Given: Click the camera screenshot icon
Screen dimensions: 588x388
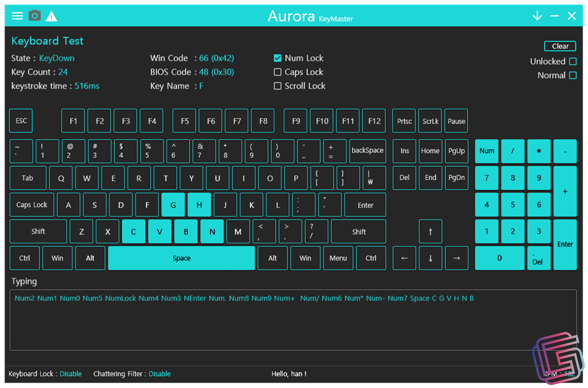Looking at the screenshot, I should tap(35, 16).
